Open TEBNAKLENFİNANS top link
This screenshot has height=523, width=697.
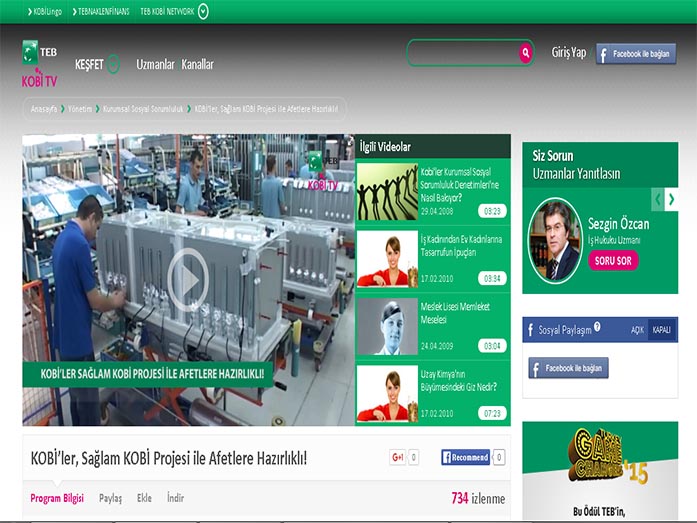click(101, 12)
